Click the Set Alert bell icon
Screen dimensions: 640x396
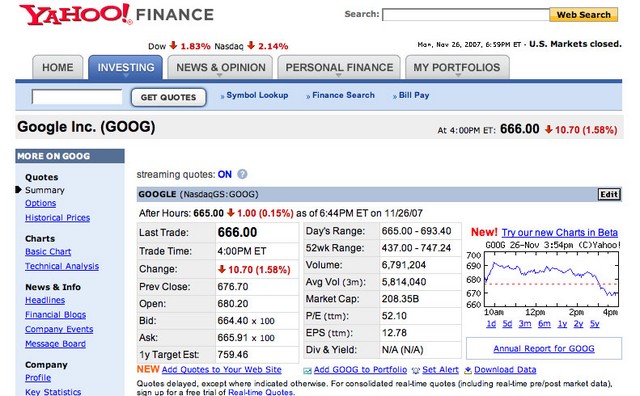[x=416, y=370]
